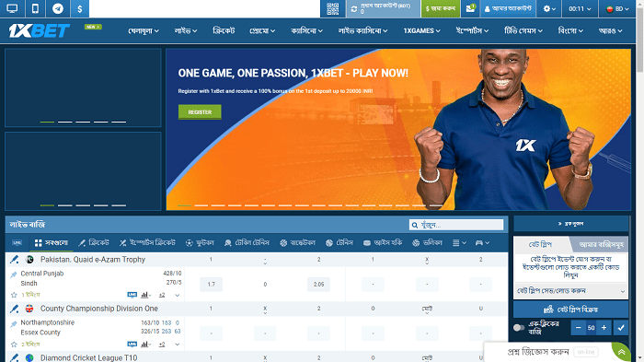
Task: Select odds 1.7 for Central Punjab
Action: [211, 285]
